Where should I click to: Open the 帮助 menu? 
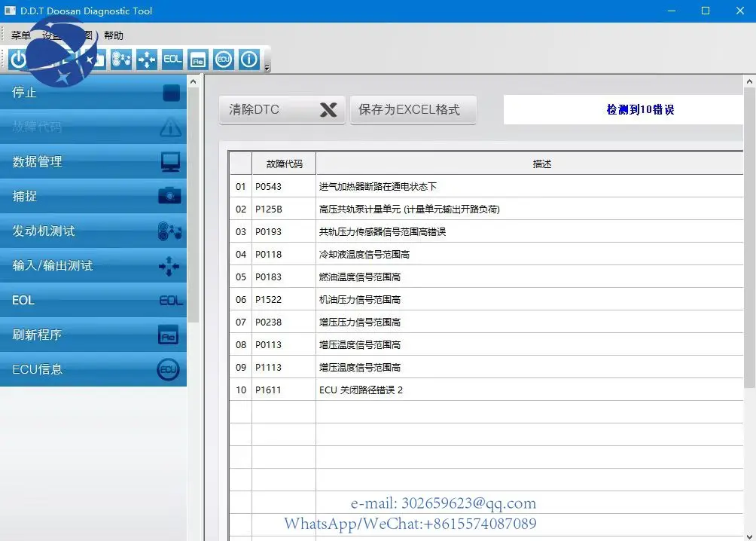[x=113, y=35]
